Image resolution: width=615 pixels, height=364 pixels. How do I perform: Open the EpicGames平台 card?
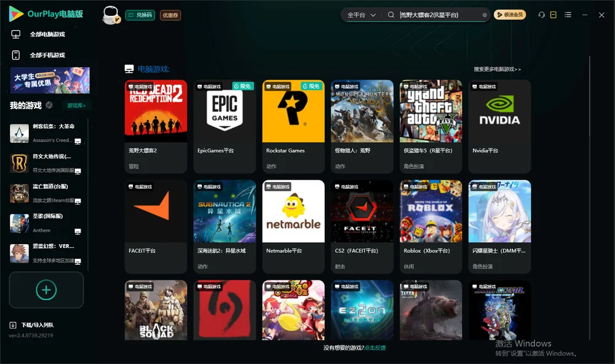224,126
